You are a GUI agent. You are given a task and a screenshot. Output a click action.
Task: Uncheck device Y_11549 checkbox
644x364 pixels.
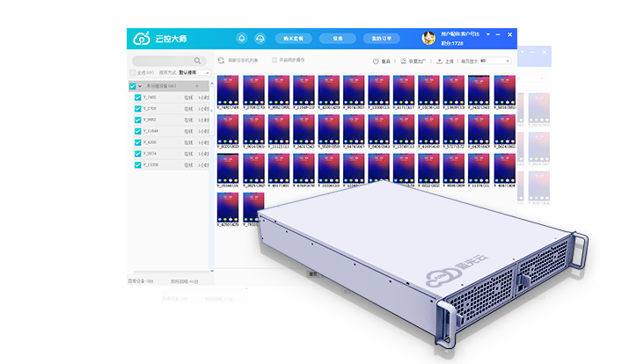pyautogui.click(x=138, y=131)
